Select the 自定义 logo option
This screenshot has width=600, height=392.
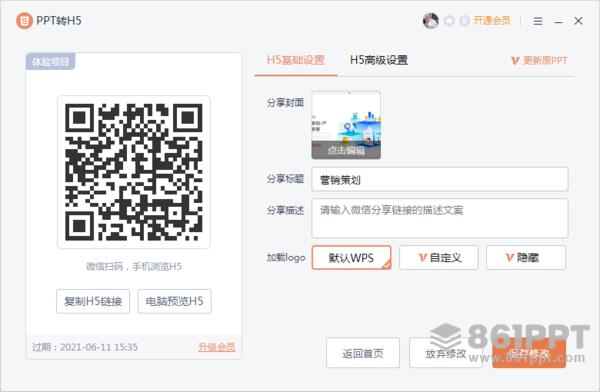click(x=439, y=258)
